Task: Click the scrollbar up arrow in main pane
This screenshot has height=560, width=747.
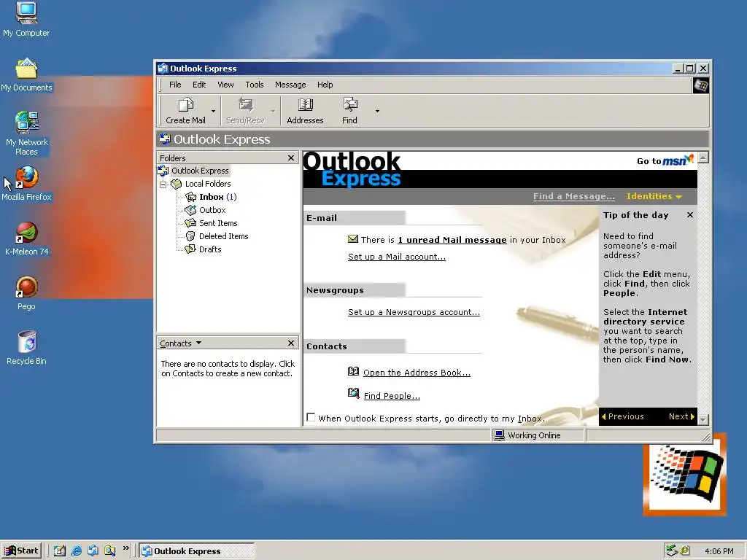Action: click(703, 157)
